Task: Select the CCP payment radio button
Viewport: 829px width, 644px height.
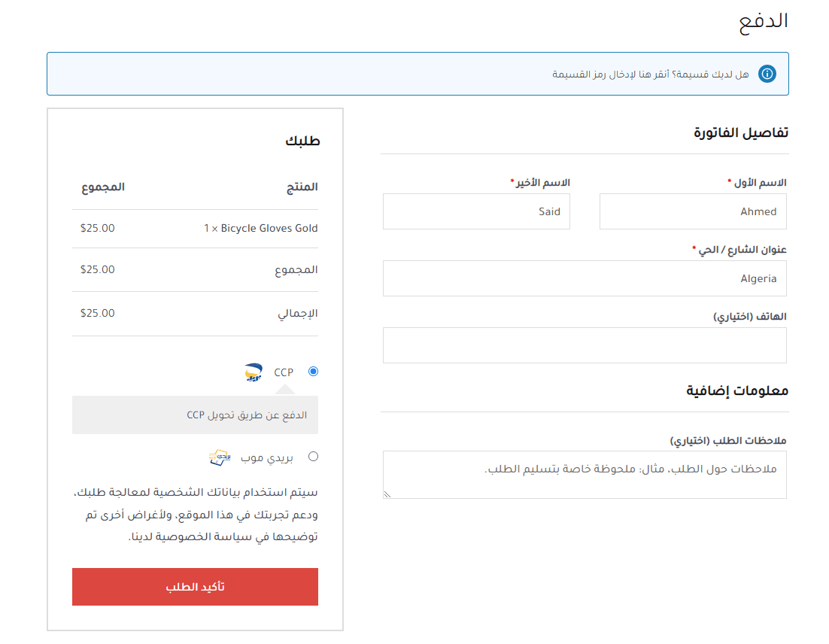Action: (x=313, y=372)
